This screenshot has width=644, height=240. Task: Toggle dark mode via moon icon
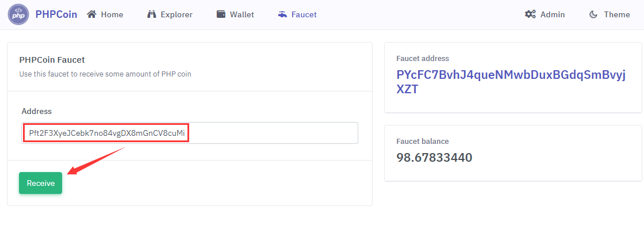[x=593, y=14]
